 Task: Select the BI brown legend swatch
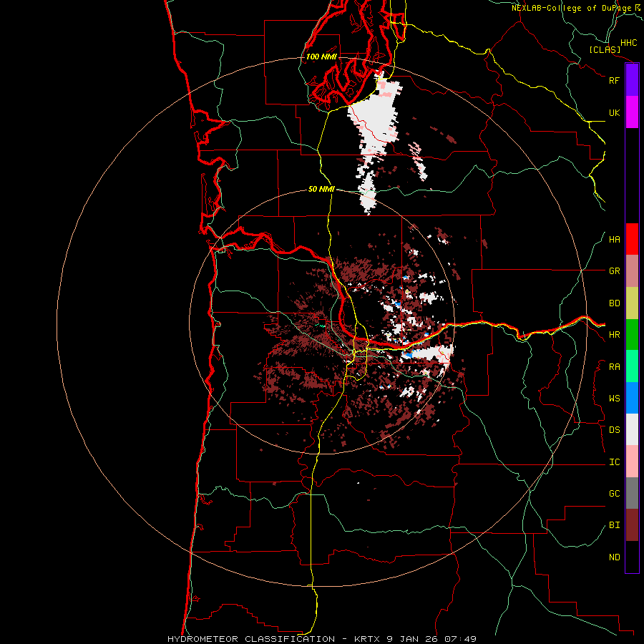pos(632,525)
